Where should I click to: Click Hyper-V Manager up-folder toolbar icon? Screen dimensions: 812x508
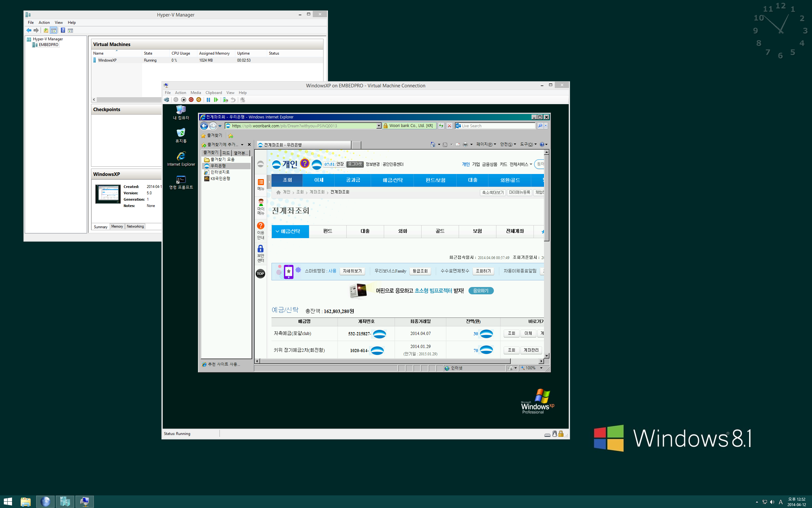pyautogui.click(x=46, y=30)
